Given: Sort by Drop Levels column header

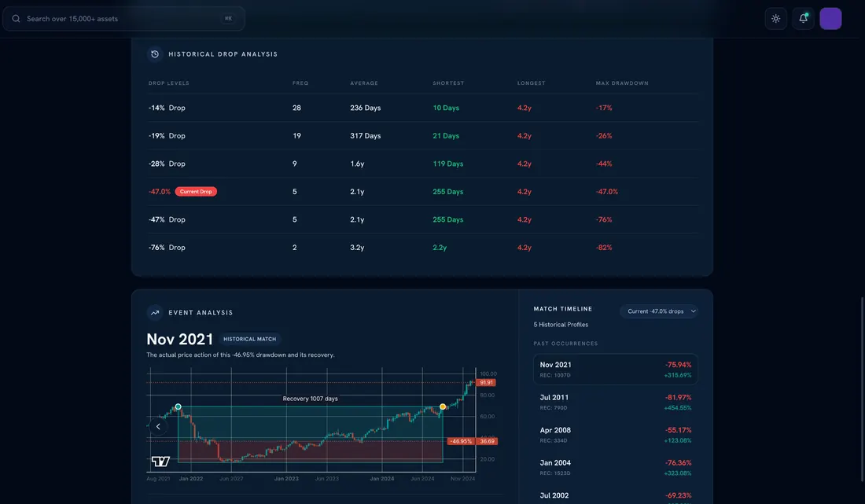Looking at the screenshot, I should [x=169, y=83].
